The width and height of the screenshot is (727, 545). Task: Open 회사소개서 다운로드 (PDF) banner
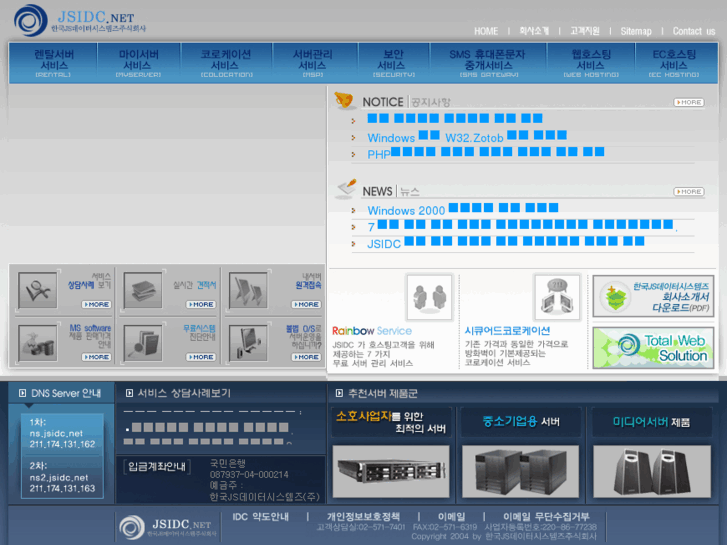653,296
